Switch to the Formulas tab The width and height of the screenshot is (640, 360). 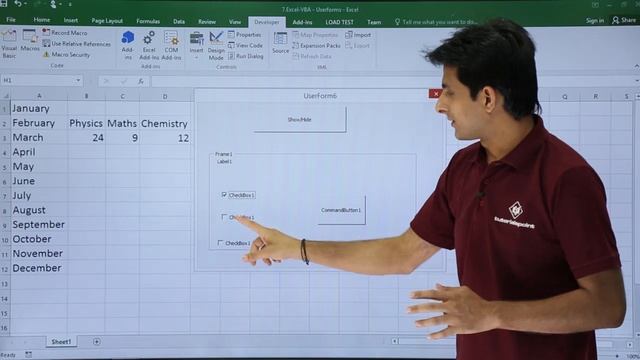point(148,21)
